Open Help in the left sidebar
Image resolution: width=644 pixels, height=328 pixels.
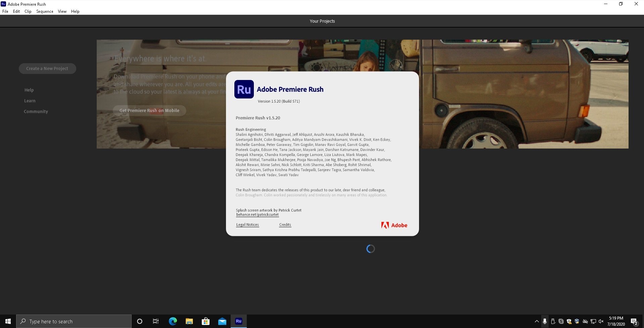tap(29, 90)
